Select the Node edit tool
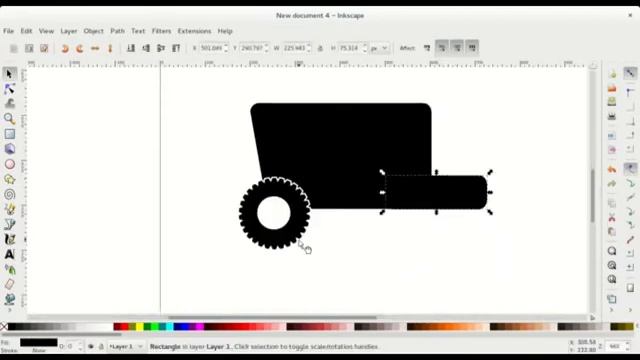 [x=9, y=89]
